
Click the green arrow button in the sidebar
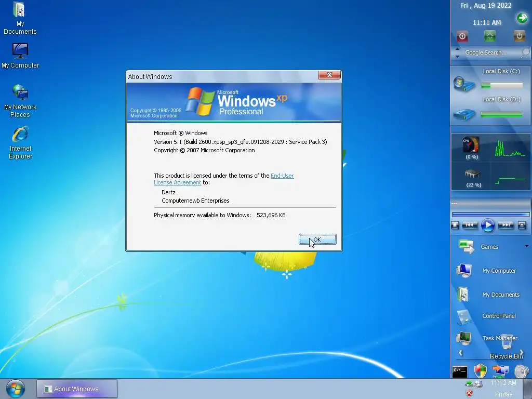tap(522, 18)
